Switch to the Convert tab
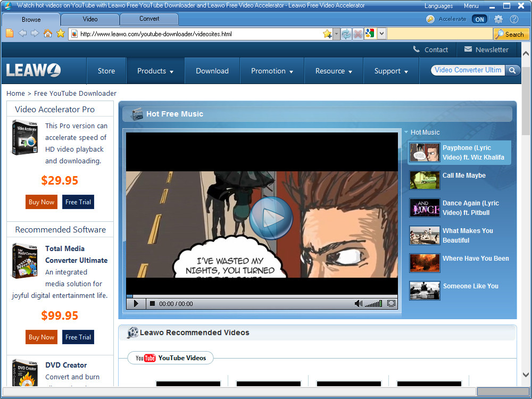The width and height of the screenshot is (532, 399). pyautogui.click(x=149, y=19)
